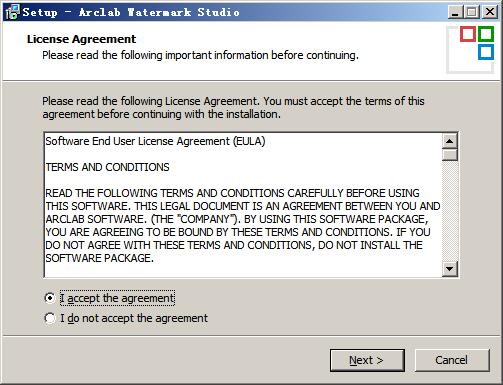Click the license text scrollbar thumb
The width and height of the screenshot is (503, 385).
point(450,155)
